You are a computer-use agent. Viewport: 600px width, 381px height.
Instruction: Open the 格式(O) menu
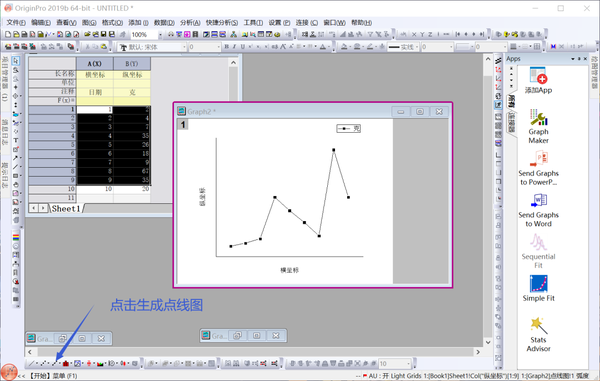(112, 23)
